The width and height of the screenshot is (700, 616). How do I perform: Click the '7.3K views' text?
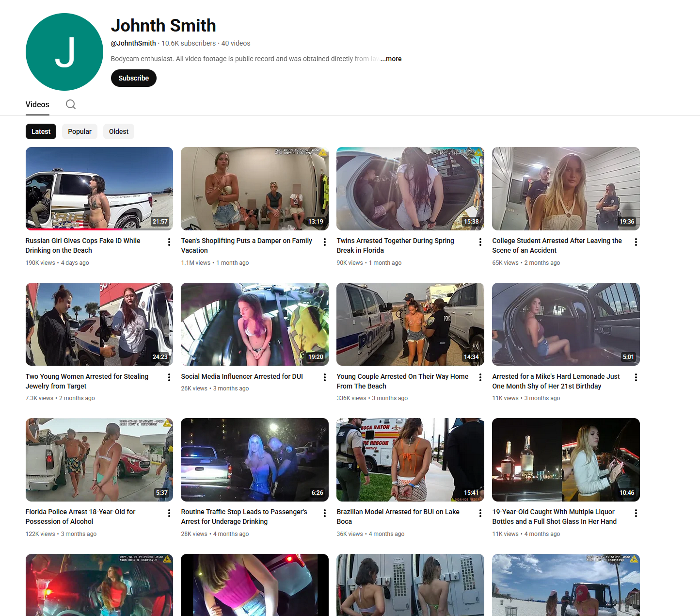coord(39,398)
